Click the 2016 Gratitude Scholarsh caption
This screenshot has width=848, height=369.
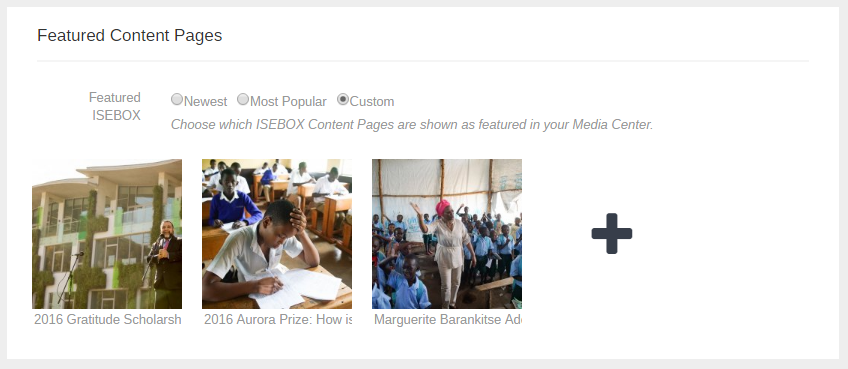point(108,319)
